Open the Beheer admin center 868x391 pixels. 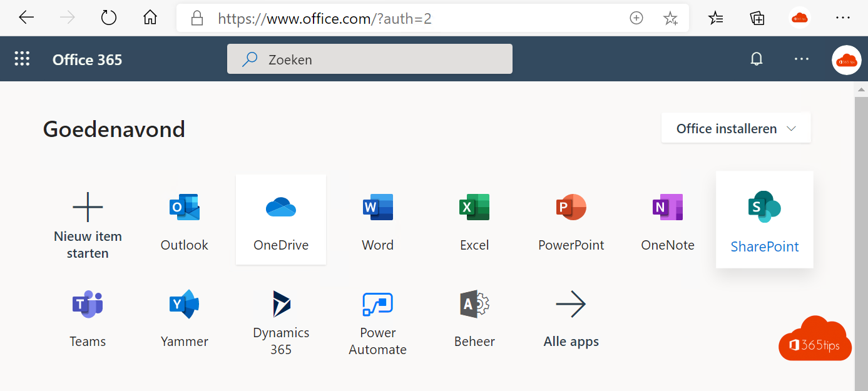pyautogui.click(x=474, y=316)
